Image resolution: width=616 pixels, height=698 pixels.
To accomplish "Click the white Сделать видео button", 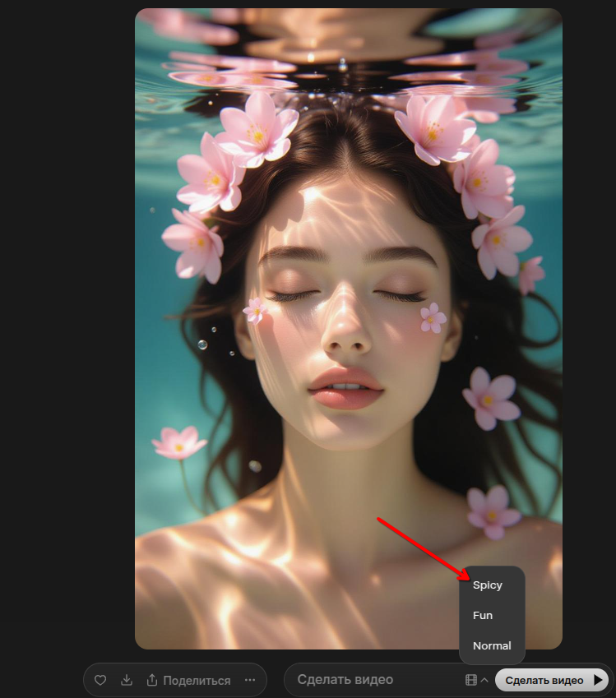I will (553, 680).
